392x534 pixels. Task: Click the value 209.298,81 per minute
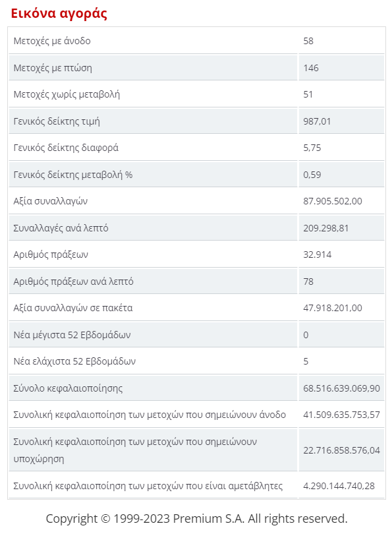point(326,228)
